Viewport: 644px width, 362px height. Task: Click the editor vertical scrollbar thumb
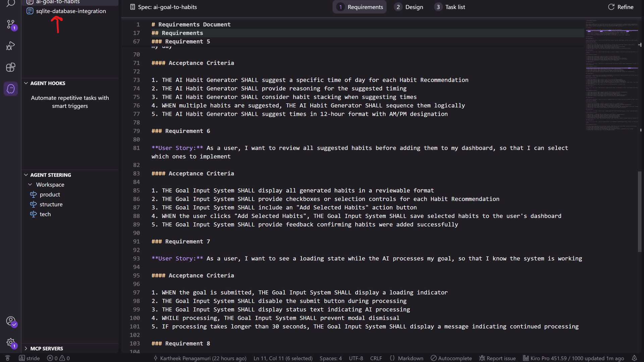[x=639, y=211]
